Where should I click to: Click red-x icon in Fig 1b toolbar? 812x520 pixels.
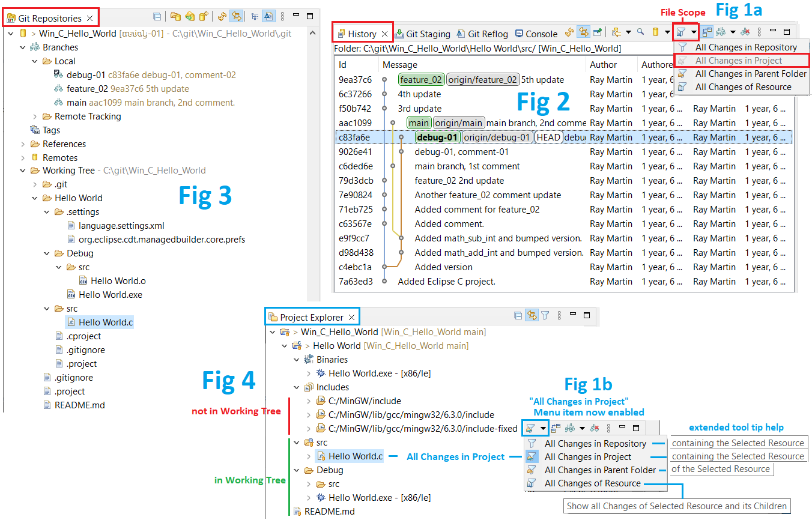point(594,428)
